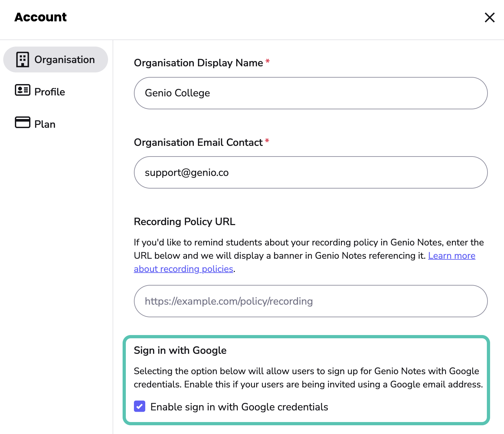The height and width of the screenshot is (434, 504).
Task: Close the Account dialog with the X icon
Action: (489, 17)
